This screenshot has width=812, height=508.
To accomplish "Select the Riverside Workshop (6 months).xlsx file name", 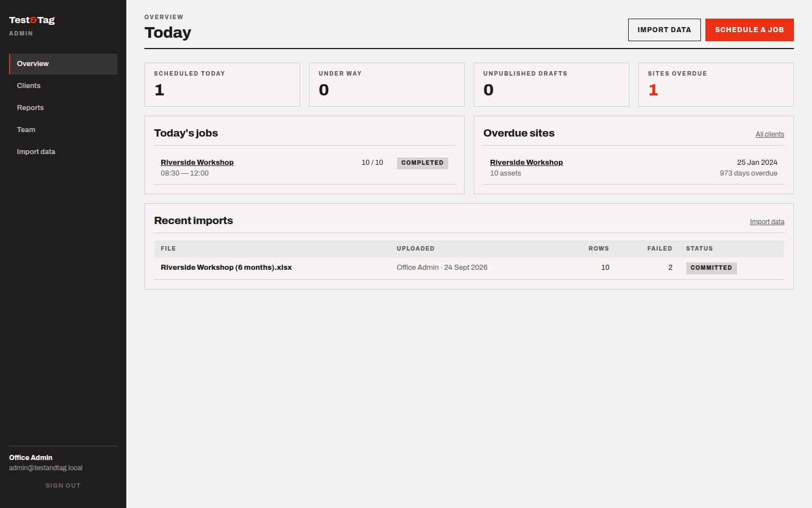I will click(226, 268).
